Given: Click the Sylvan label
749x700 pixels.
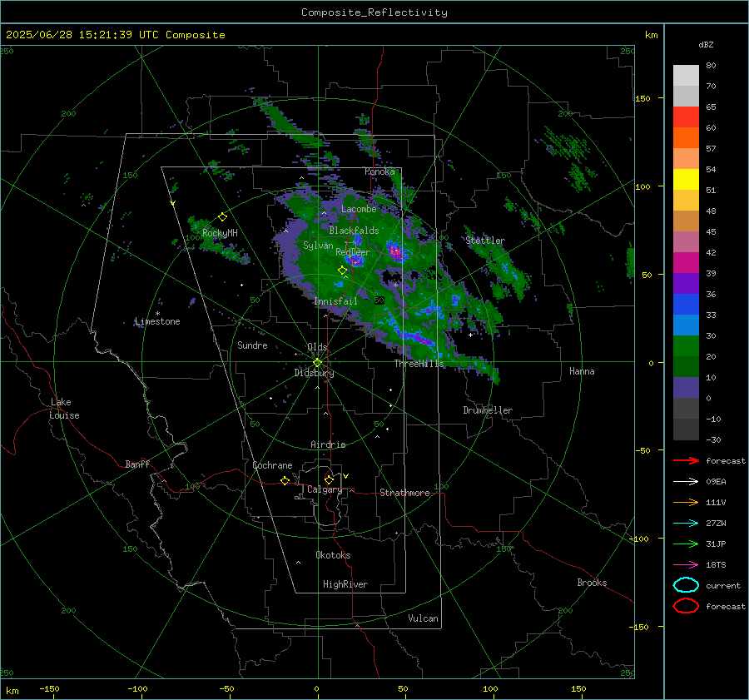Looking at the screenshot, I should click(318, 246).
